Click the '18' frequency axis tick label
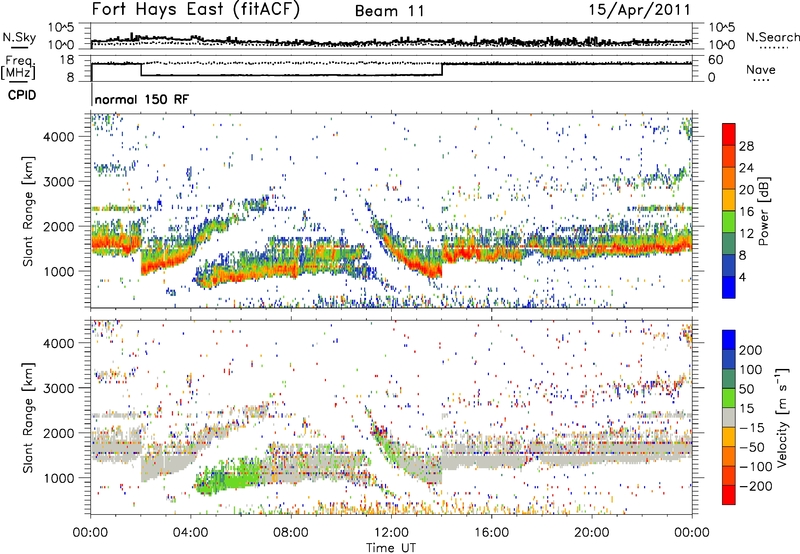800x554 pixels. [x=67, y=60]
